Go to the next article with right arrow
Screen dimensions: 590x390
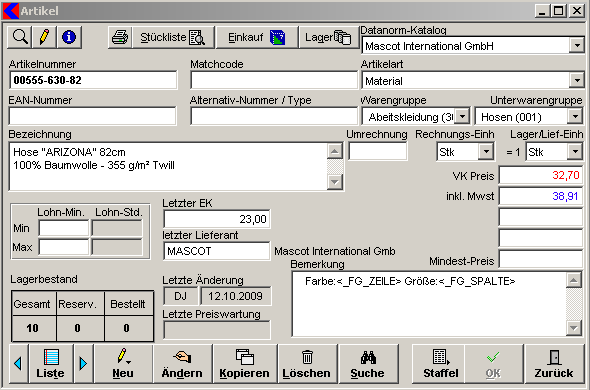pyautogui.click(x=83, y=363)
